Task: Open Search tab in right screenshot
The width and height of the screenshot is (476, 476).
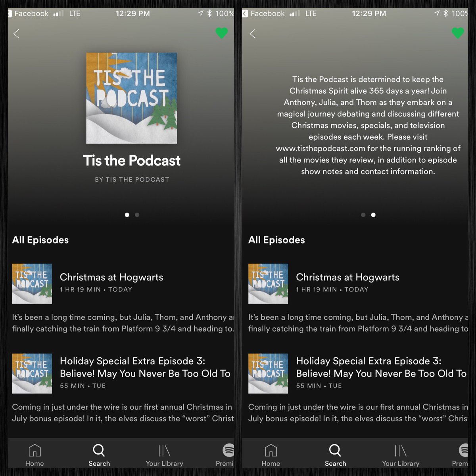Action: (335, 455)
